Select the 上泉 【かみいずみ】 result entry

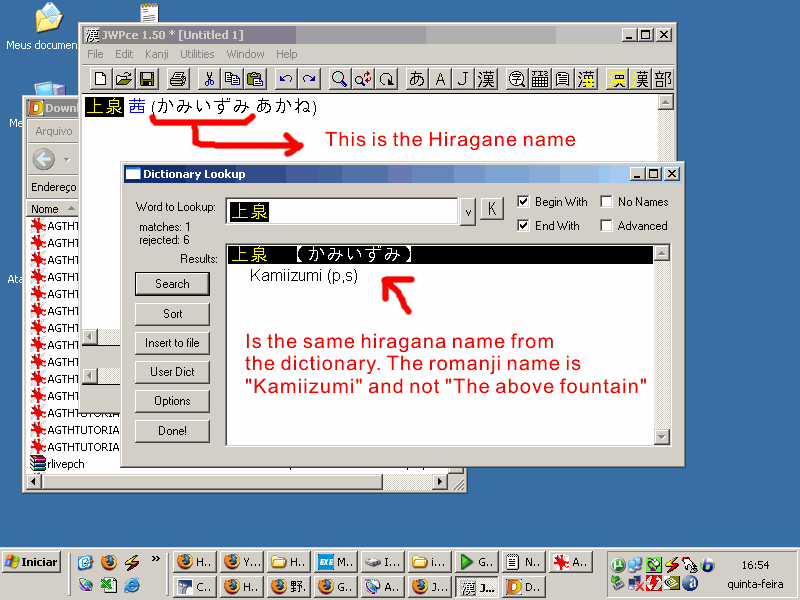point(440,254)
